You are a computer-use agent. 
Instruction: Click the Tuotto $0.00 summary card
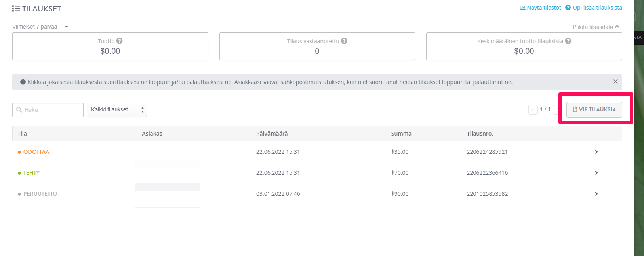[x=110, y=46]
